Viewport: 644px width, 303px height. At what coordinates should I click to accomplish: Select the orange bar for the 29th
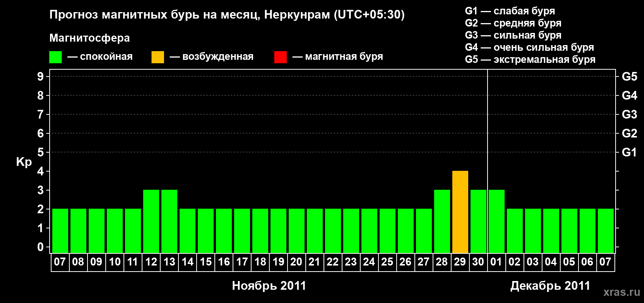point(460,212)
